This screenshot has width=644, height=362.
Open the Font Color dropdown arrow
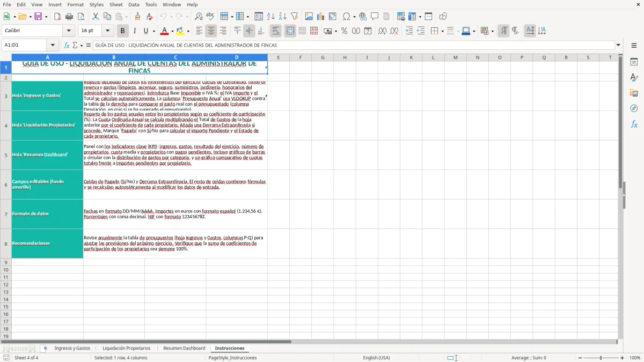(172, 31)
